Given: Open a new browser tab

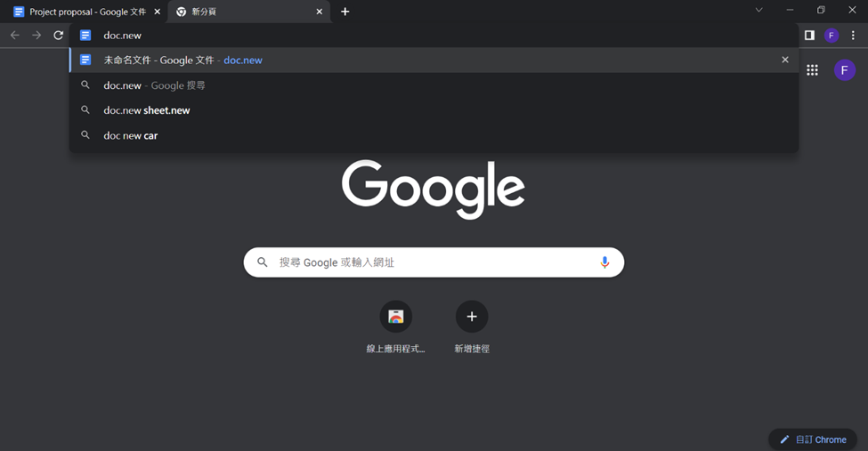Looking at the screenshot, I should pos(345,12).
